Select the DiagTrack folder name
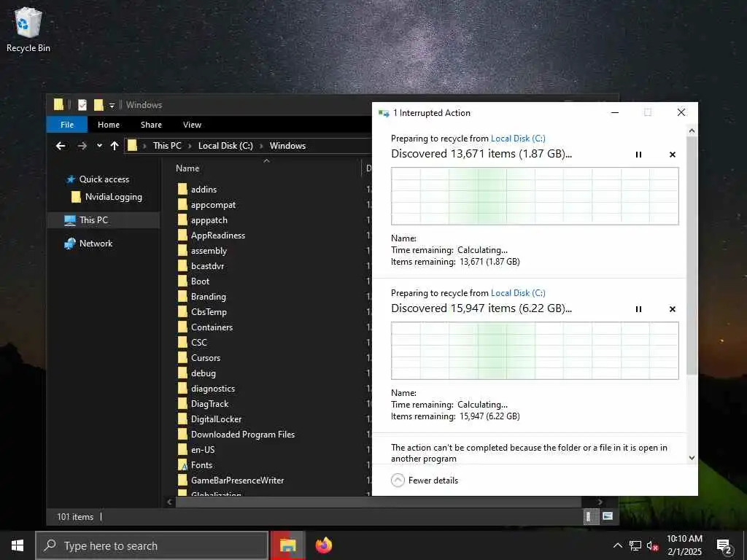The width and height of the screenshot is (747, 560). (x=209, y=404)
